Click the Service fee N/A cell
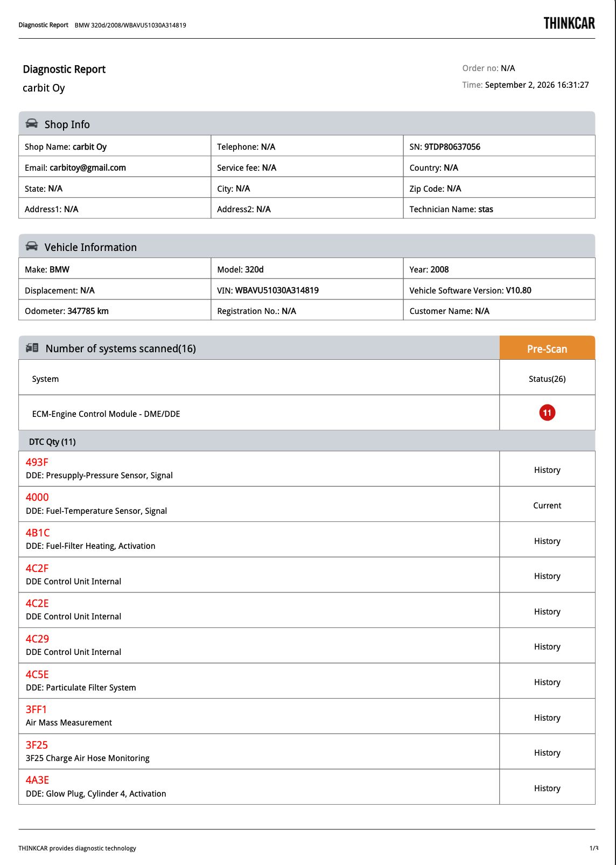This screenshot has width=616, height=865. pos(307,168)
